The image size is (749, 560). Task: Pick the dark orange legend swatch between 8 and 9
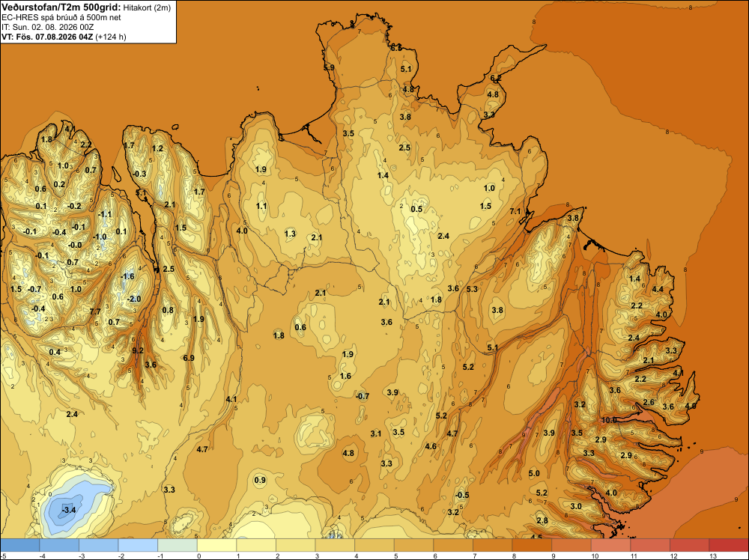532,545
